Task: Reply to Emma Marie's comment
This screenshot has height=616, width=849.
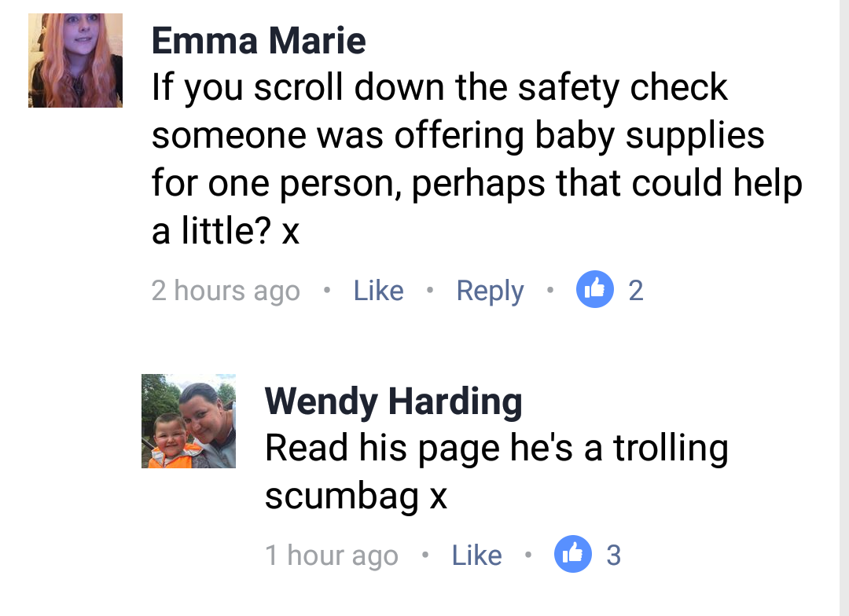Action: point(490,291)
